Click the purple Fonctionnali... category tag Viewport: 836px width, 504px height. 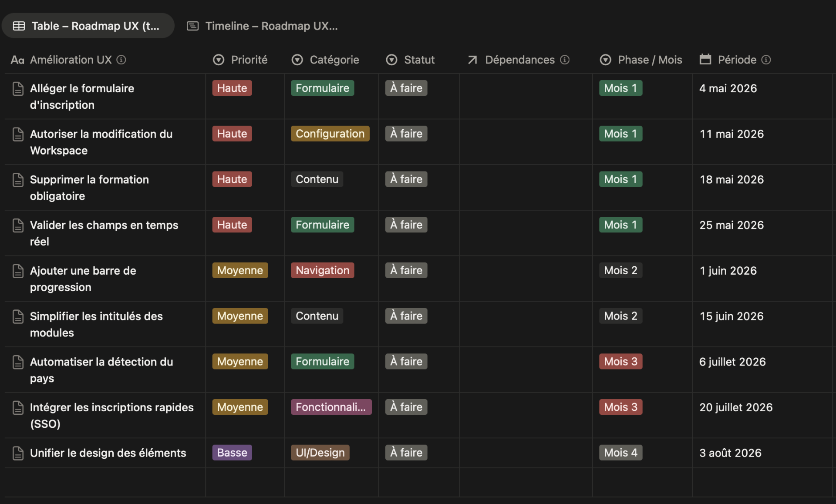point(331,407)
